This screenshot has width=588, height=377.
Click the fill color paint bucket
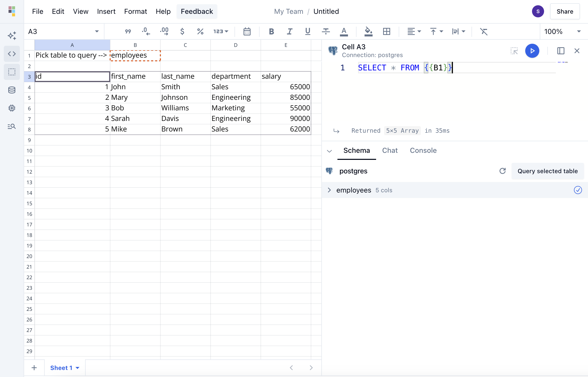[x=368, y=32]
